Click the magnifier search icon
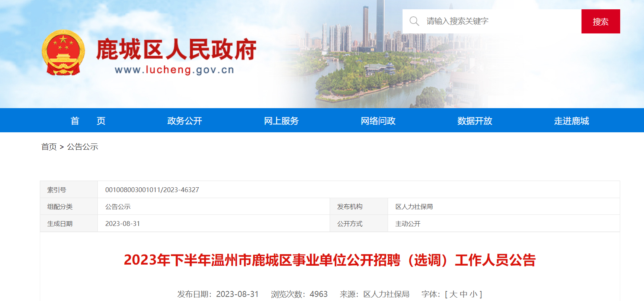This screenshot has width=644, height=301. tap(414, 21)
